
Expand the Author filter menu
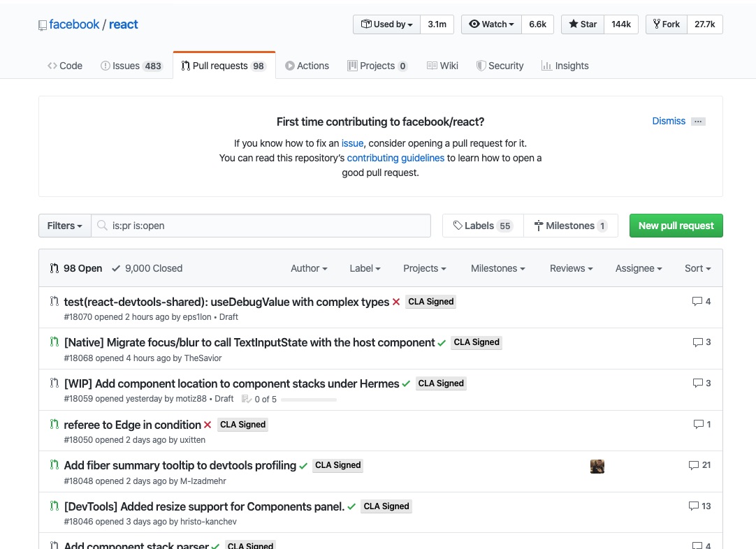309,268
